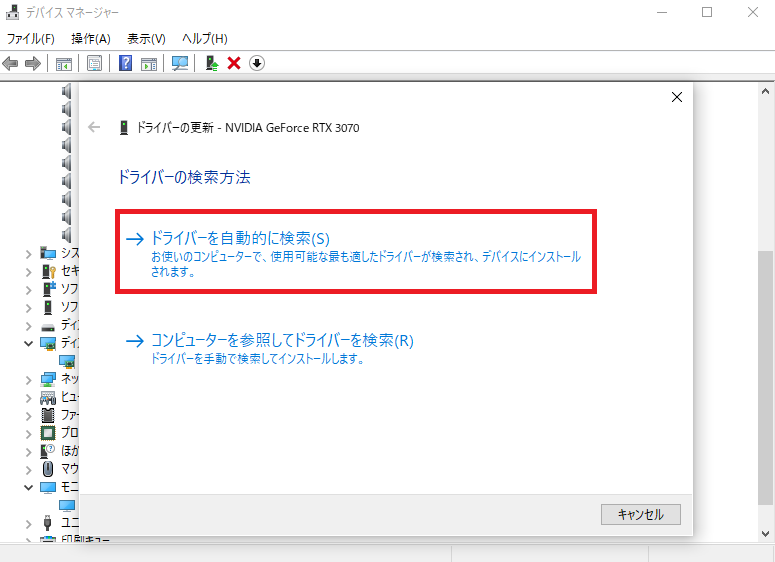This screenshot has height=562, width=775.
Task: Select the GPU child device icon under display adapters
Action: pyautogui.click(x=67, y=361)
